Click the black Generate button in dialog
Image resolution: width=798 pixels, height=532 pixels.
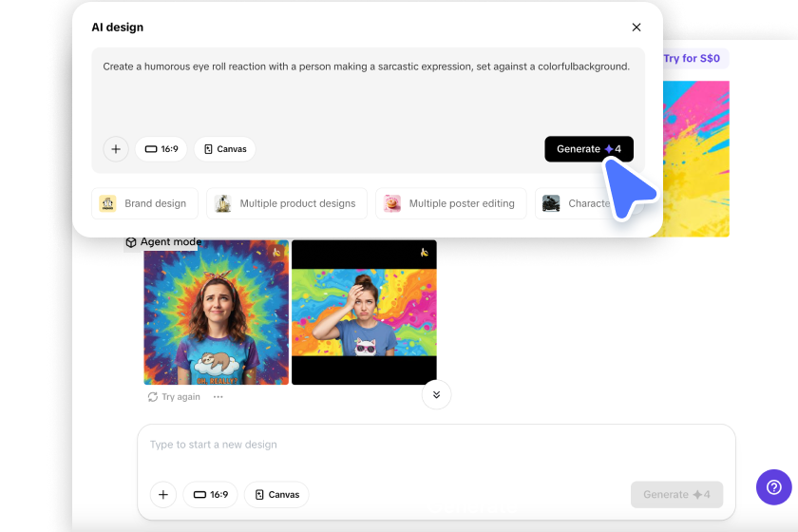coord(589,149)
